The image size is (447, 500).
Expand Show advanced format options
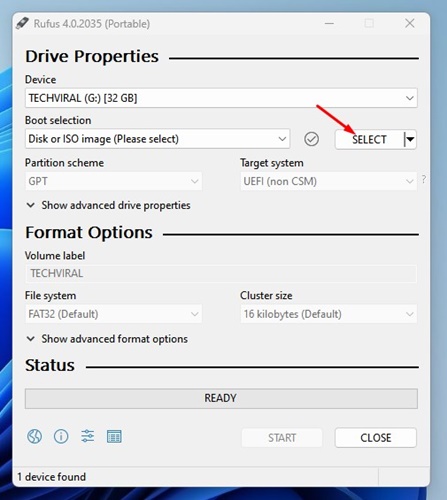tap(107, 339)
